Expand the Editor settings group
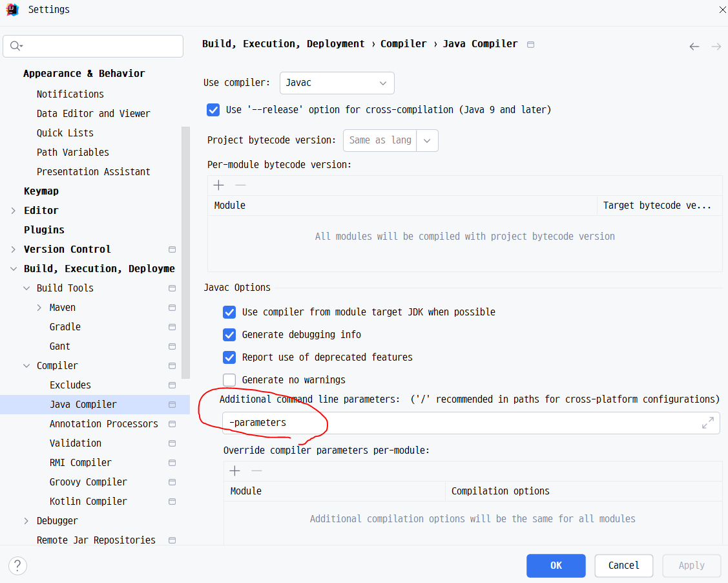This screenshot has height=583, width=728. pos(14,211)
